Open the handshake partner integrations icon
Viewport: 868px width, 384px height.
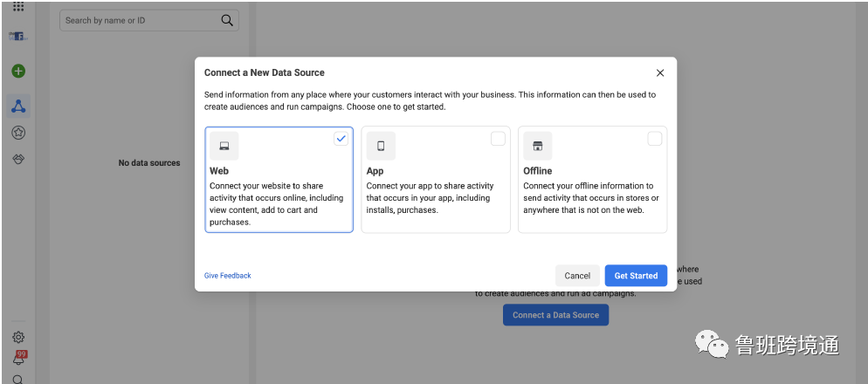(18, 160)
